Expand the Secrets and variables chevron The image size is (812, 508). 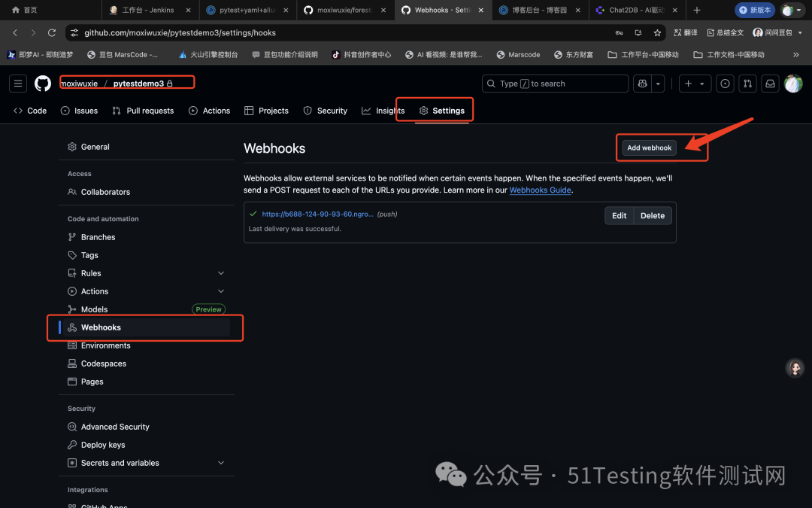(221, 463)
